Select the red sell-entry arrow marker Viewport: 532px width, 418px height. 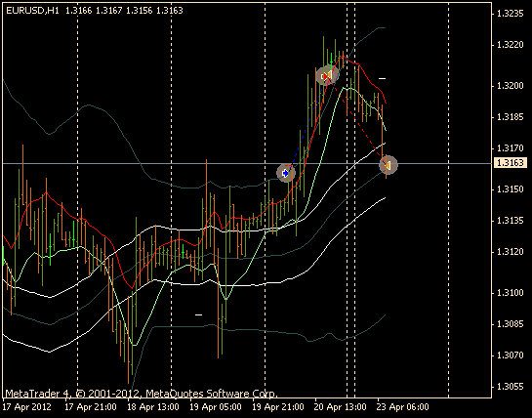click(x=324, y=76)
